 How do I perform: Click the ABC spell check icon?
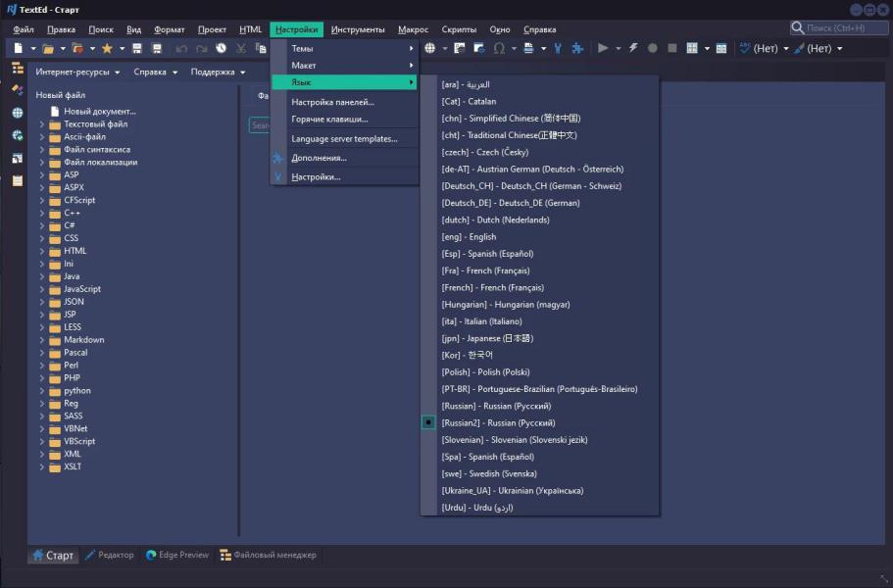pyautogui.click(x=745, y=48)
